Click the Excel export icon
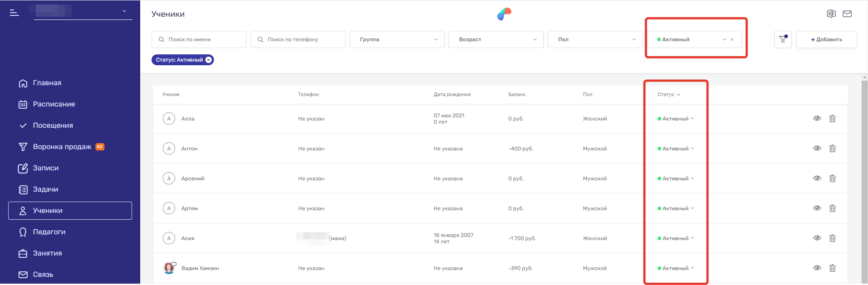868x285 pixels. (x=831, y=14)
